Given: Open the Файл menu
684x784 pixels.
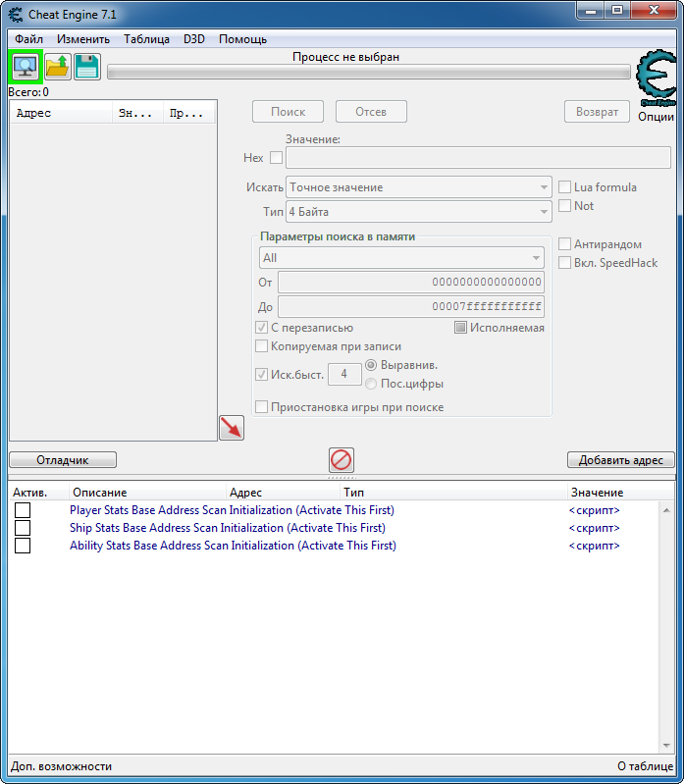Looking at the screenshot, I should [x=28, y=39].
